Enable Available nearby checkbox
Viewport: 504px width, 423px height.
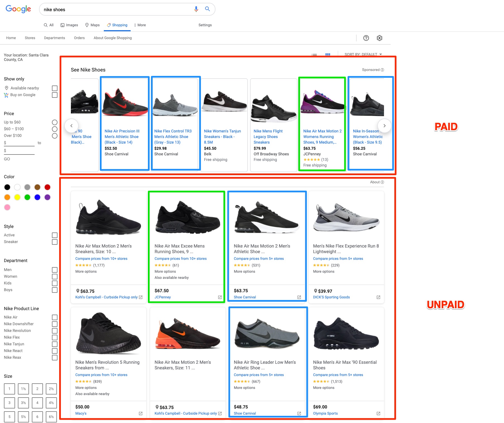click(55, 88)
